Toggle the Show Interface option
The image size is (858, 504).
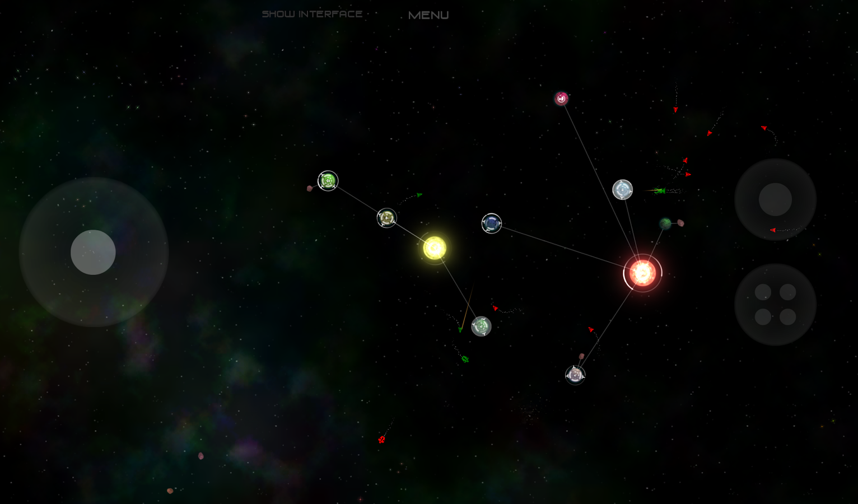pyautogui.click(x=312, y=14)
